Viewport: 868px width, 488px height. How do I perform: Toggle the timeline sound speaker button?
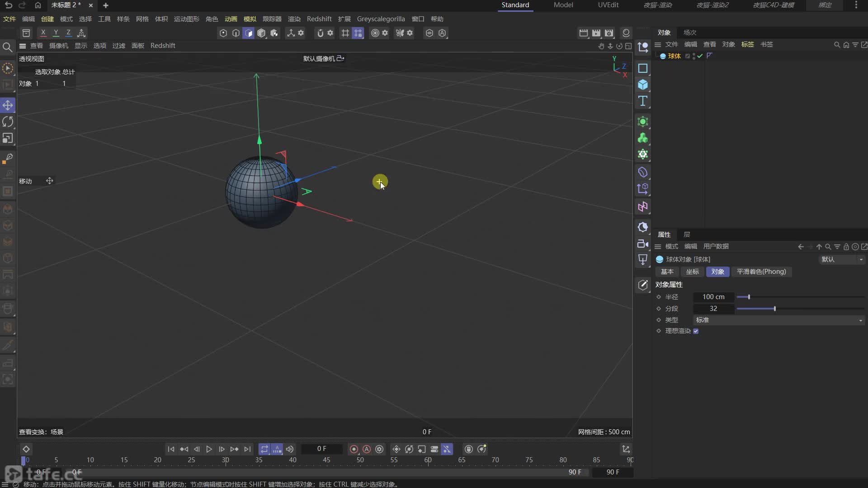point(290,449)
